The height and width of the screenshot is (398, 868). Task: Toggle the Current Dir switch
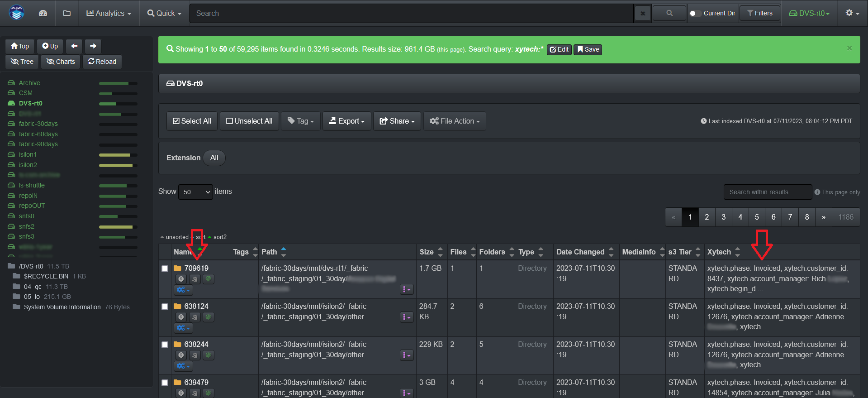[x=695, y=14]
